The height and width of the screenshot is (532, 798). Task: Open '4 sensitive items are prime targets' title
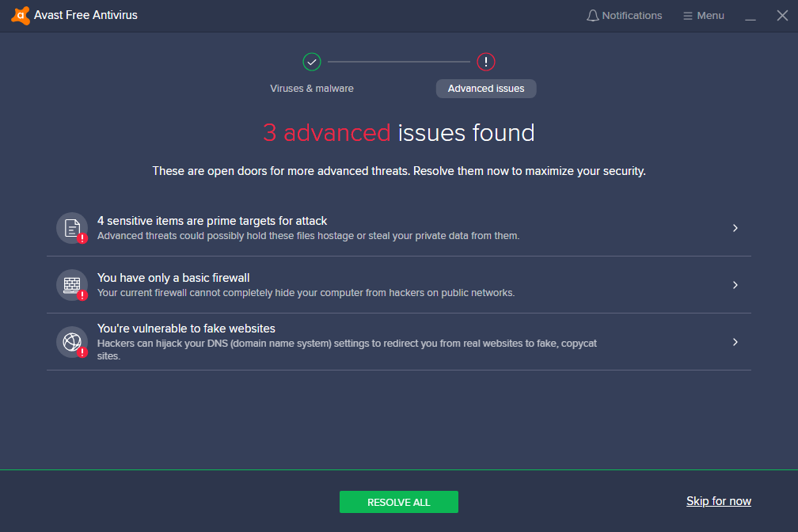tap(212, 221)
